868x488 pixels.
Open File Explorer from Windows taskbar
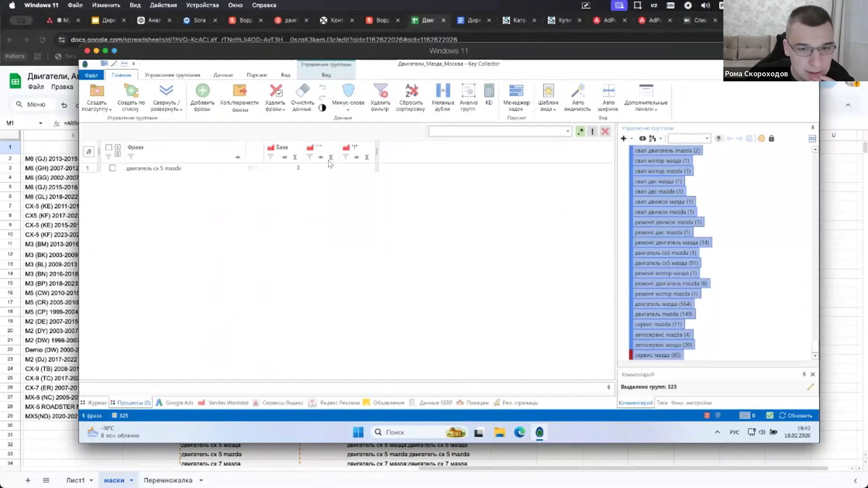(500, 432)
